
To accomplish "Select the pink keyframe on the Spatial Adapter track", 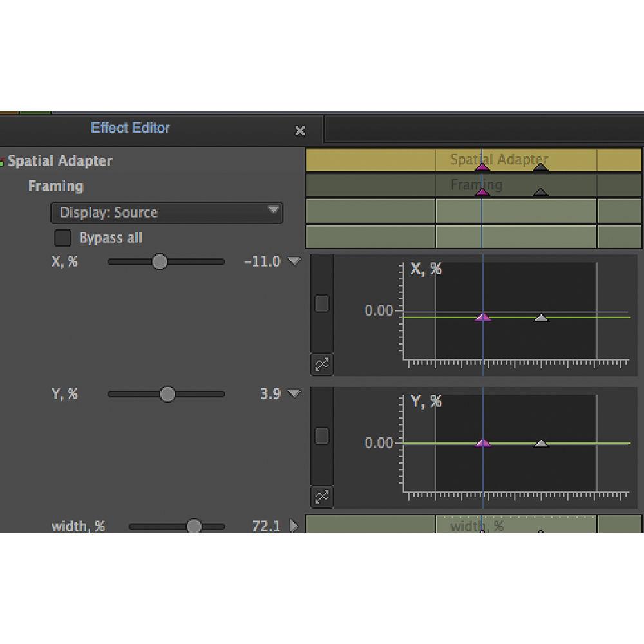I will (x=483, y=166).
